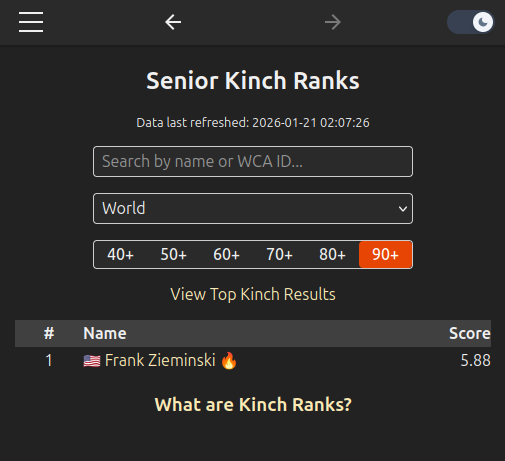Open View Top Kinch Results link
This screenshot has width=505, height=461.
253,295
